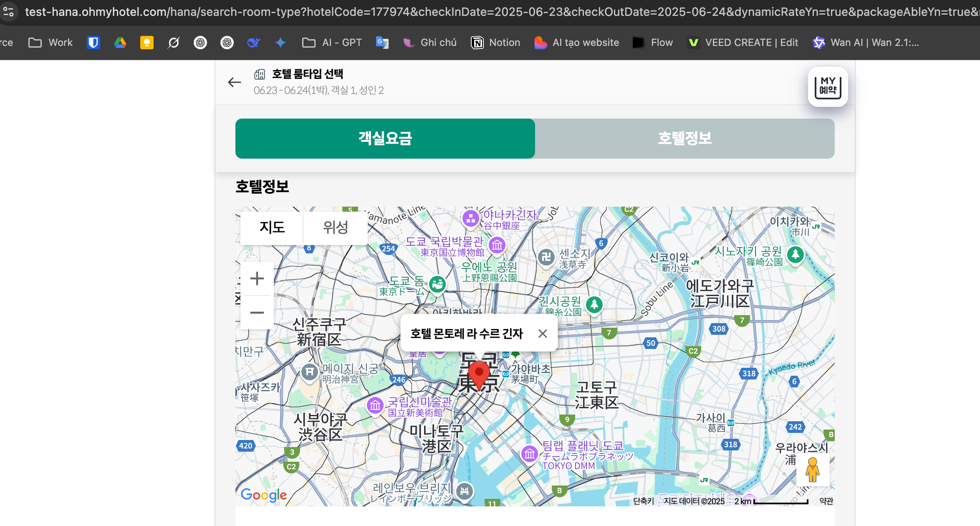Image resolution: width=980 pixels, height=526 pixels.
Task: Open the 약관 terms link on map
Action: coord(826,501)
